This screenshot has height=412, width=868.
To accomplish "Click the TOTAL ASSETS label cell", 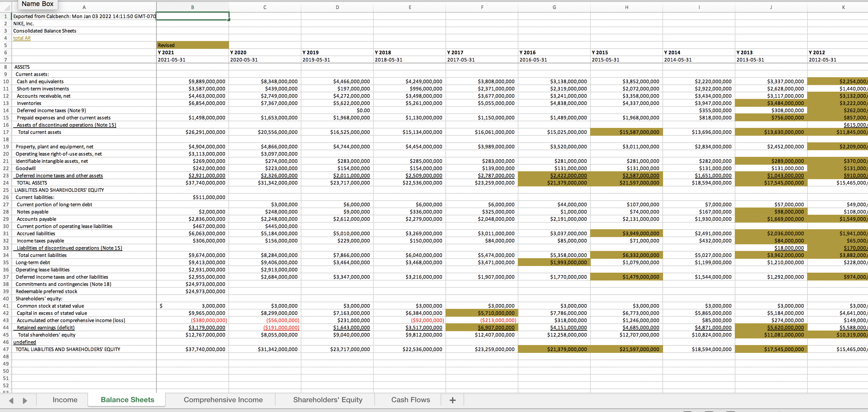I will pyautogui.click(x=32, y=183).
